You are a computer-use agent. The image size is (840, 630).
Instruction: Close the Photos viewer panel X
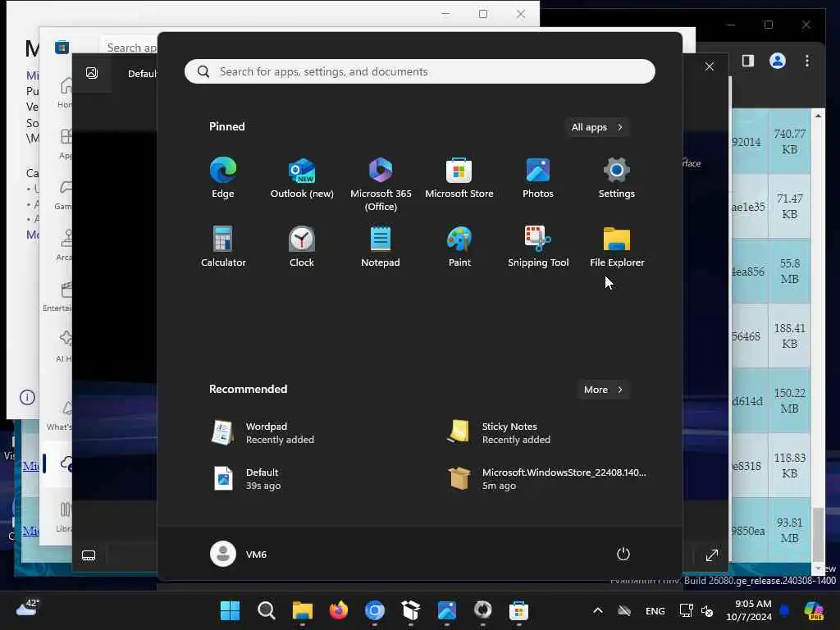tap(710, 66)
